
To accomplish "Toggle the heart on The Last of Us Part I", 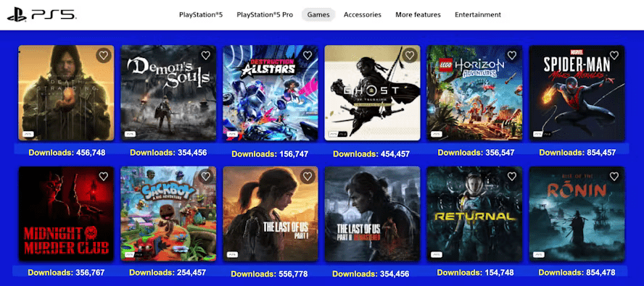I will coord(307,177).
